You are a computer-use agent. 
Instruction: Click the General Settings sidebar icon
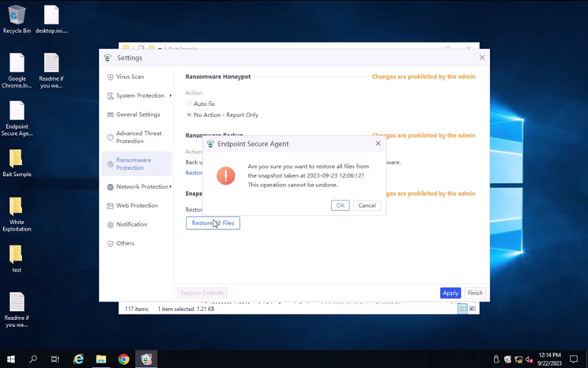coord(110,115)
